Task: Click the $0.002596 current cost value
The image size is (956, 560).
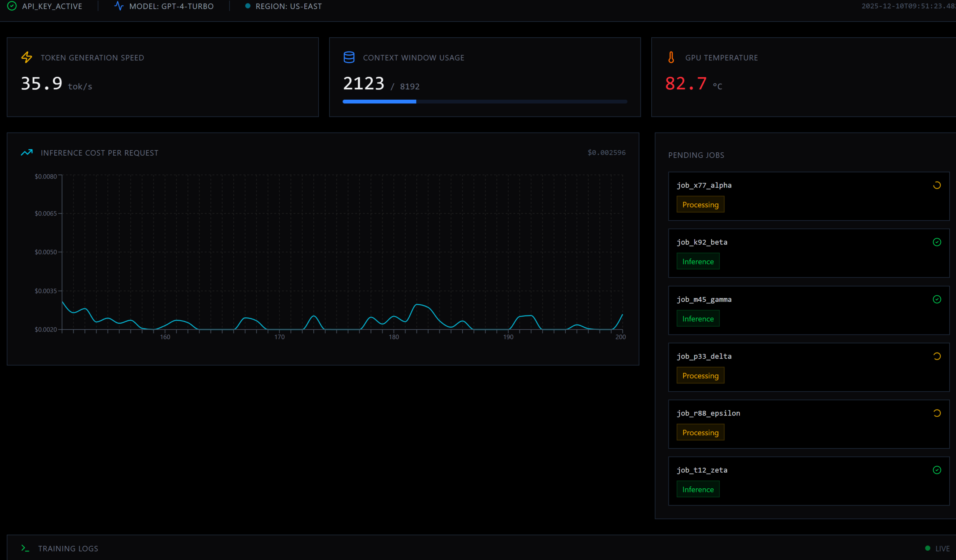Action: click(x=606, y=152)
